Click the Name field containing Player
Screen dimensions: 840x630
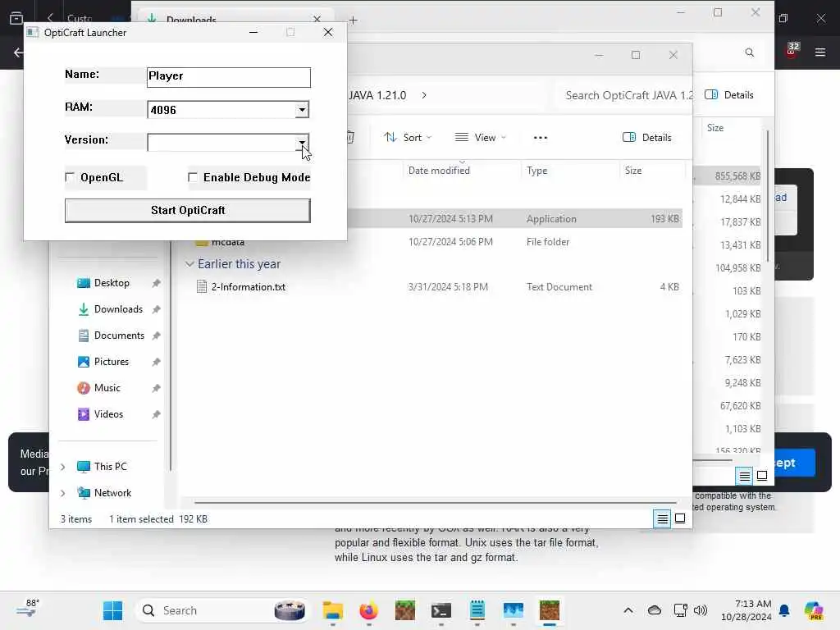click(x=229, y=77)
